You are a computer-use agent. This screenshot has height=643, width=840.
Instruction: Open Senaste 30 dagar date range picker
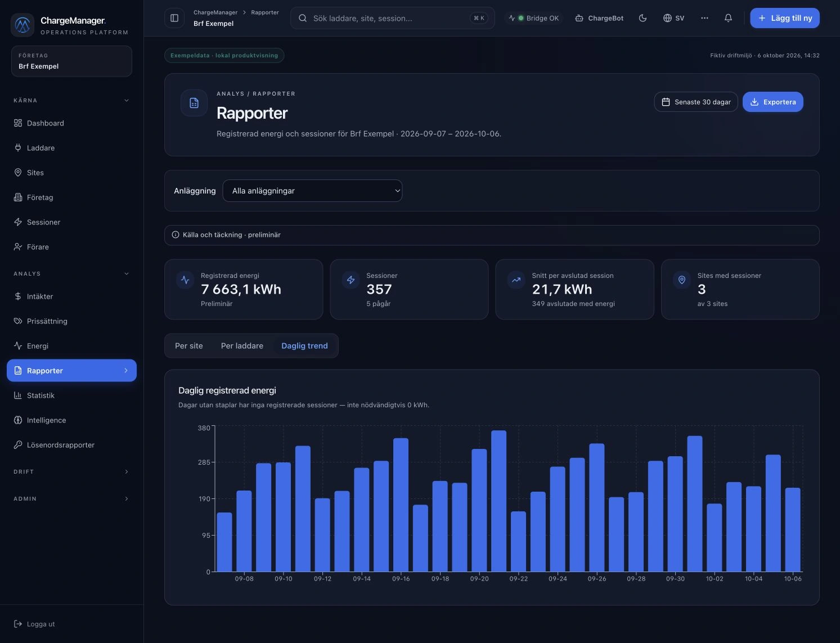click(696, 102)
